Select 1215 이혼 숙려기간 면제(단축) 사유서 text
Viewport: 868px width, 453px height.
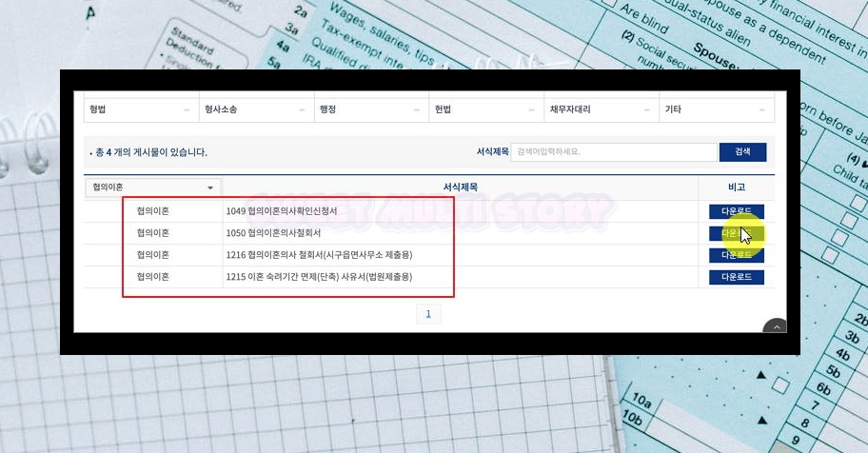[x=319, y=277]
